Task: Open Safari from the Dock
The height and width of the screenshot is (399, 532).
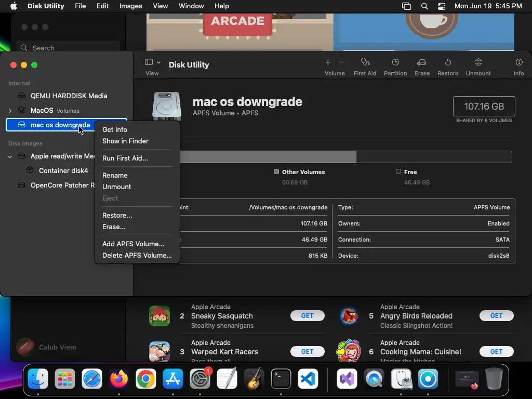Action: tap(91, 379)
